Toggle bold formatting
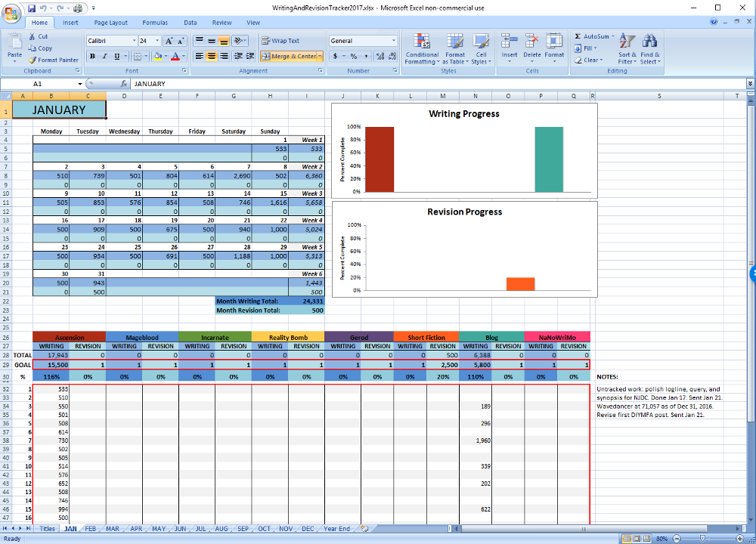This screenshot has height=544, width=756. click(92, 57)
